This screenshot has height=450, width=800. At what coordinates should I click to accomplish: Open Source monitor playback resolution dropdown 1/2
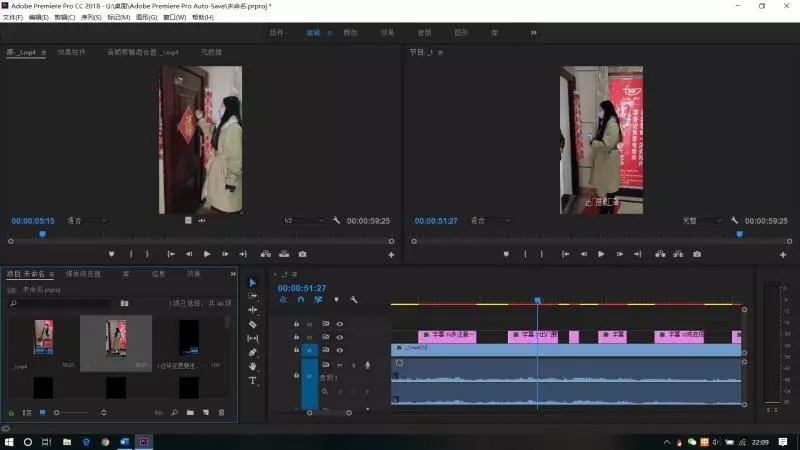pyautogui.click(x=302, y=220)
